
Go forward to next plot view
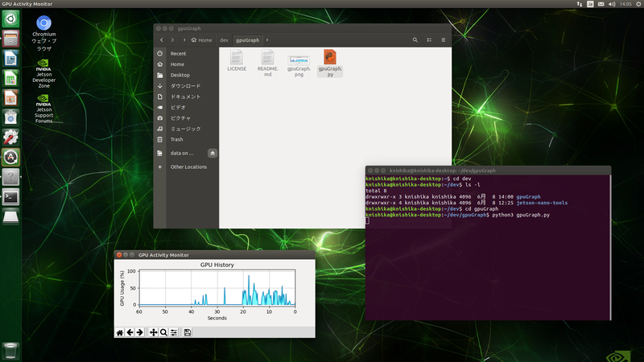(139, 332)
